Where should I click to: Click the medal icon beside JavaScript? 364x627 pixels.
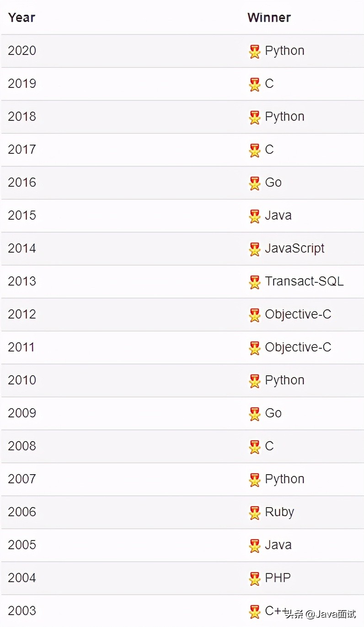click(255, 249)
